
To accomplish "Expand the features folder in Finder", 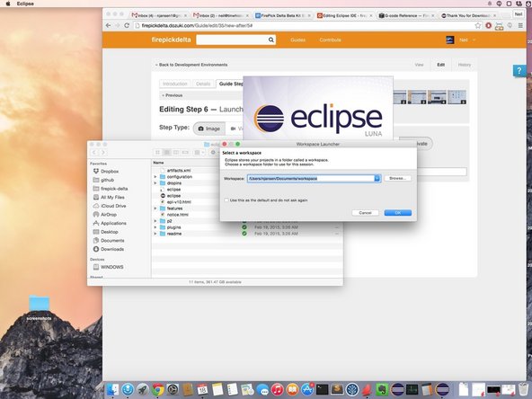I will 155,208.
